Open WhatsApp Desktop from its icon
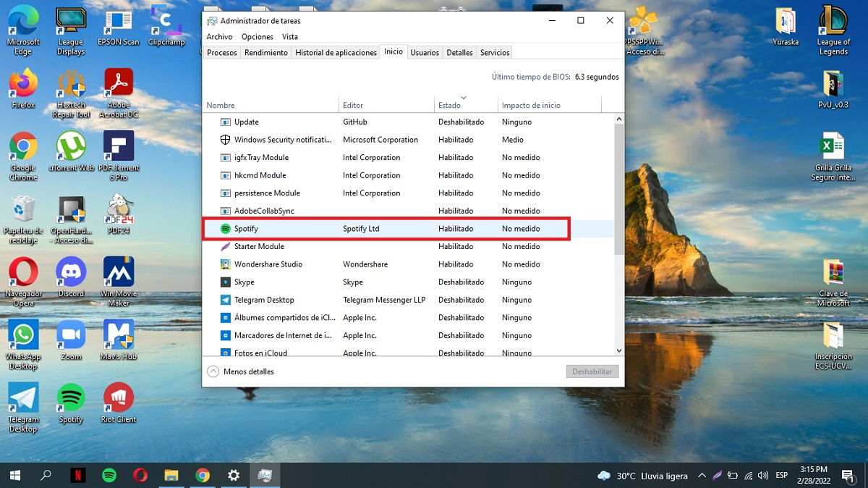Viewport: 868px width, 488px height. pyautogui.click(x=22, y=334)
